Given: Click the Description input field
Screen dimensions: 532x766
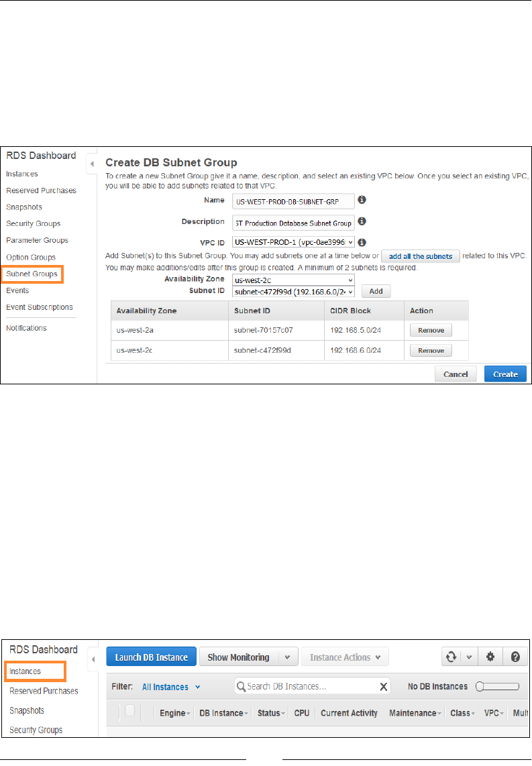Looking at the screenshot, I should click(x=293, y=223).
